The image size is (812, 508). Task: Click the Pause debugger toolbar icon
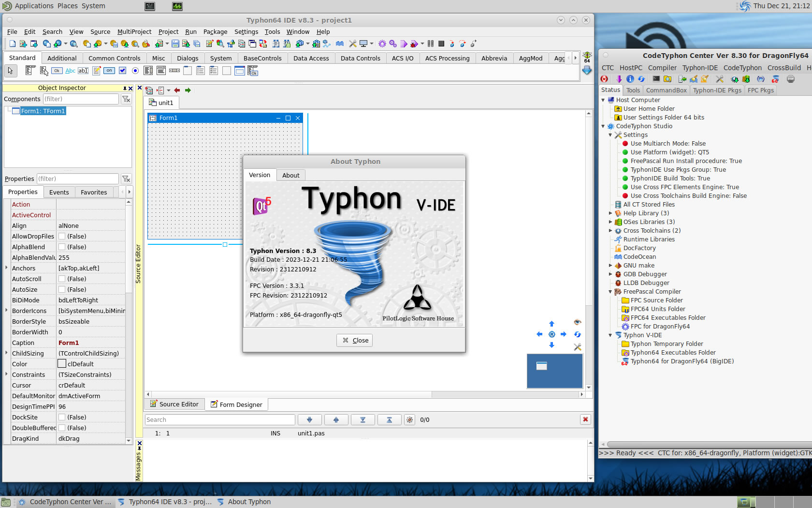431,44
